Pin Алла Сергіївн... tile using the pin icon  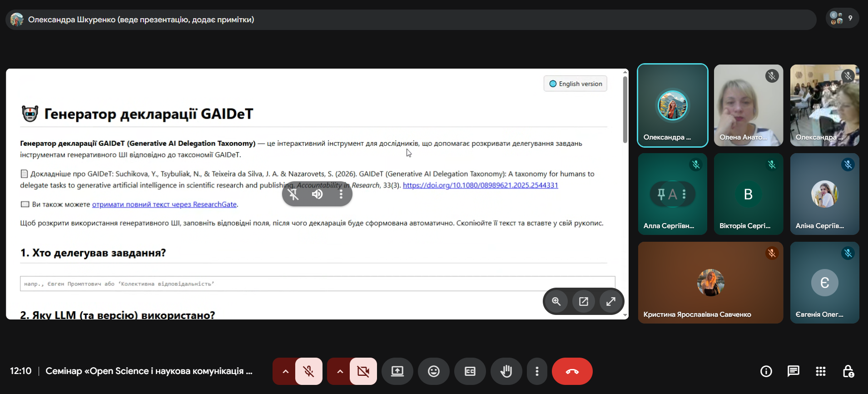[661, 195]
